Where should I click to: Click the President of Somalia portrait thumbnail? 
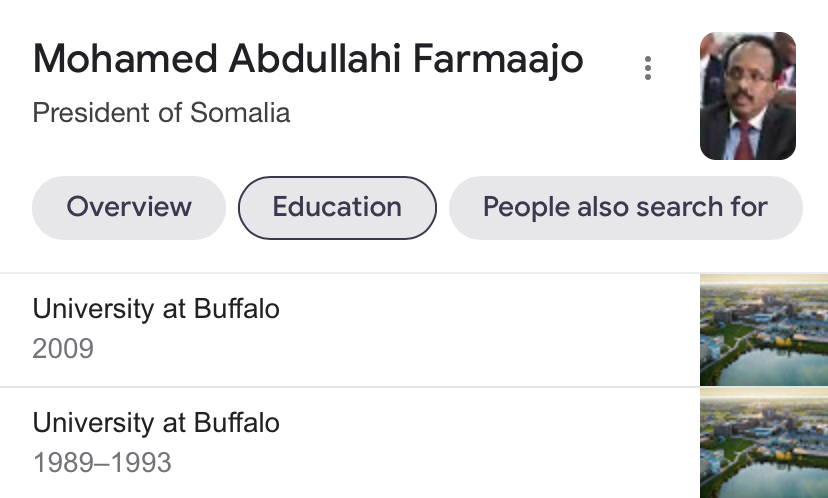point(748,96)
